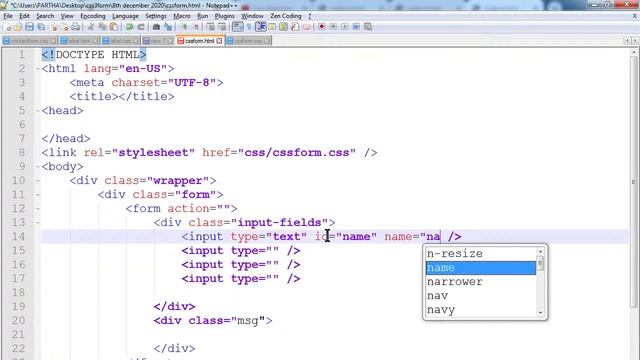This screenshot has width=640, height=360.
Task: Collapse the head fold marker on line 5
Action: (x=38, y=111)
